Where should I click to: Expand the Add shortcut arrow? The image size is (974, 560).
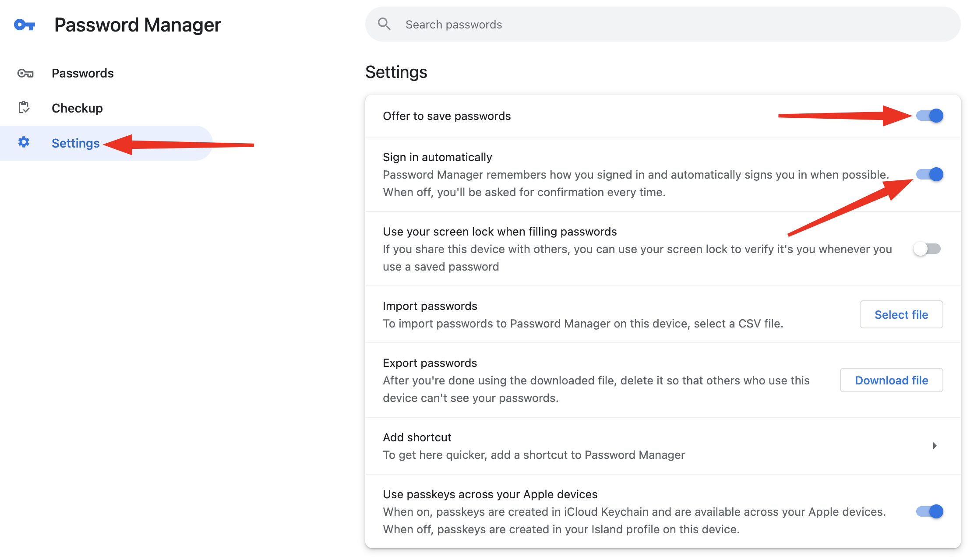pos(935,446)
